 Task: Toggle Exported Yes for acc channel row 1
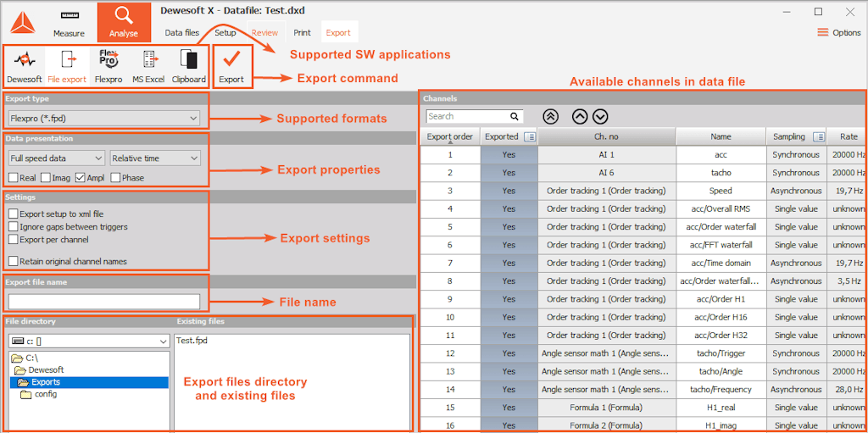tap(509, 155)
